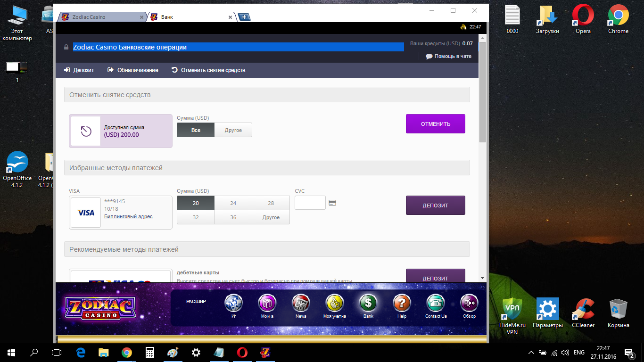The image size is (644, 362).
Task: Open the green dollar Bank icon
Action: coord(368,303)
